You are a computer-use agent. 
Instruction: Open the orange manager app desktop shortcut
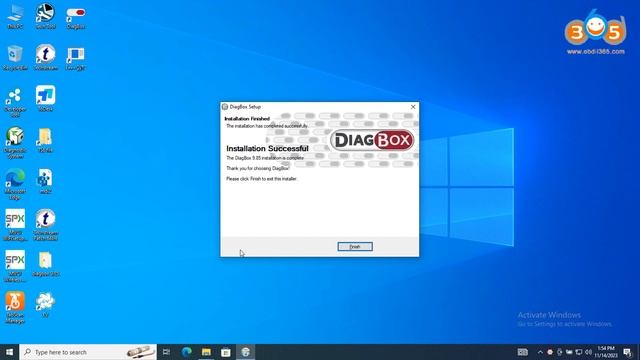click(15, 307)
